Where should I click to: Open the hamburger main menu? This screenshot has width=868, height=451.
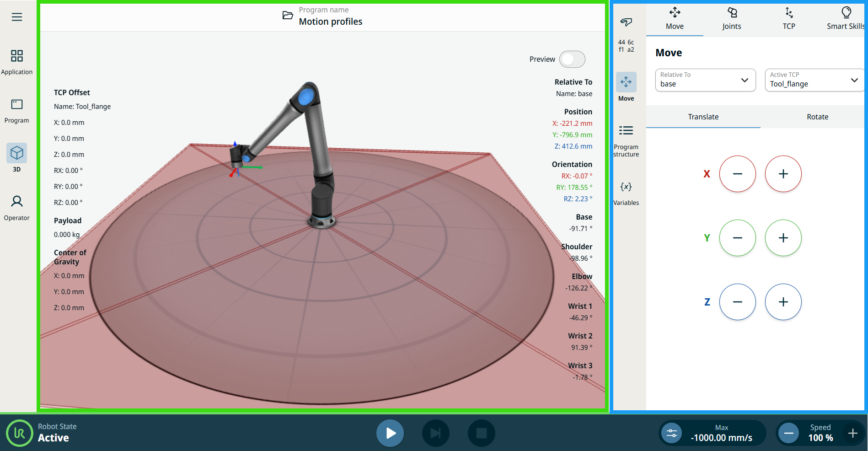pyautogui.click(x=17, y=17)
